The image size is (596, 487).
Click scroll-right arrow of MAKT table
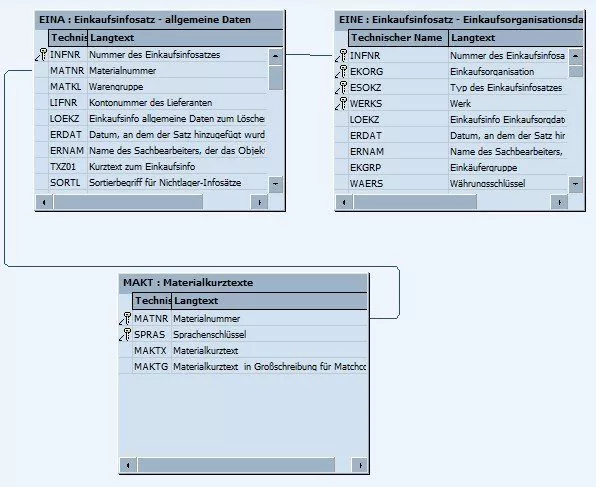tap(360, 465)
